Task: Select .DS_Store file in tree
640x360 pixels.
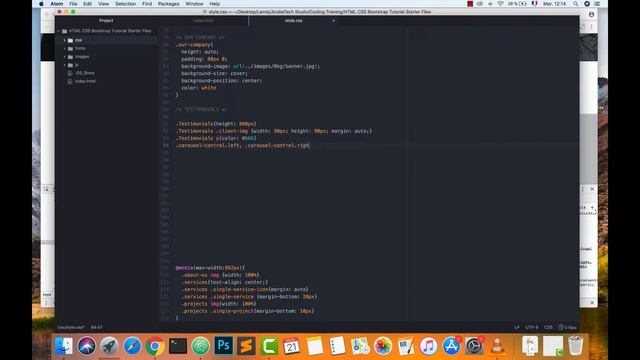Action: coord(85,73)
